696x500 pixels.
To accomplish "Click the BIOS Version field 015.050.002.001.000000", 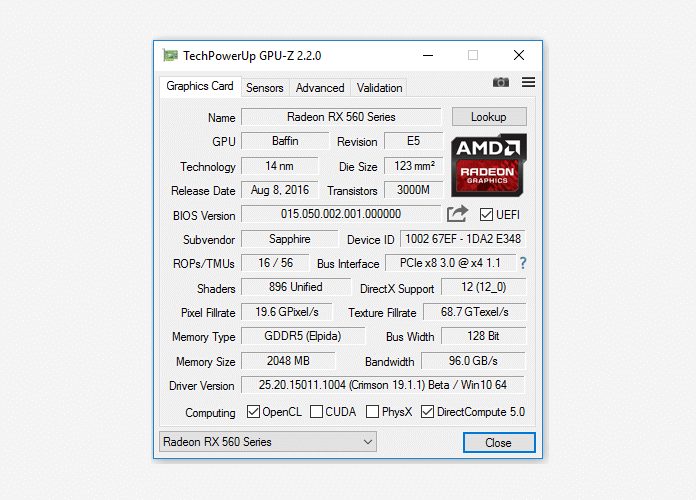I will pyautogui.click(x=341, y=214).
